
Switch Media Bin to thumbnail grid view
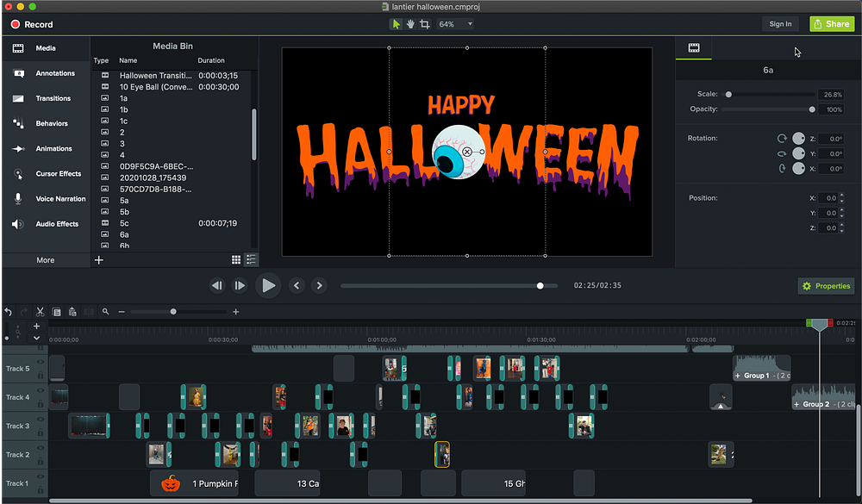click(x=236, y=259)
